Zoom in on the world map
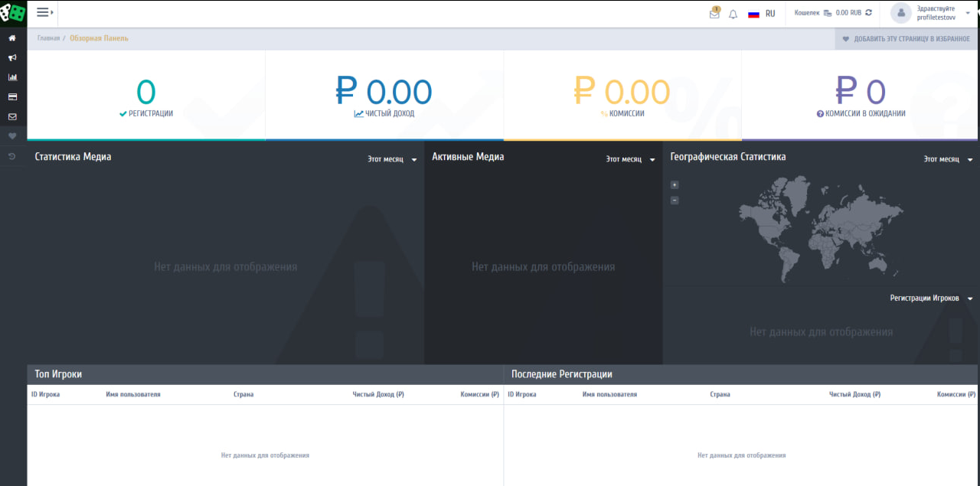 coord(675,184)
